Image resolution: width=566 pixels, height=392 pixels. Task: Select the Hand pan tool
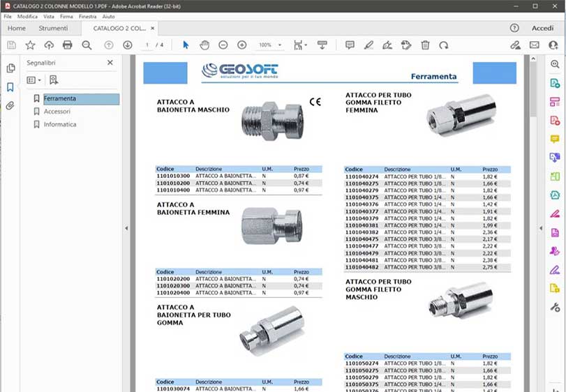[204, 45]
